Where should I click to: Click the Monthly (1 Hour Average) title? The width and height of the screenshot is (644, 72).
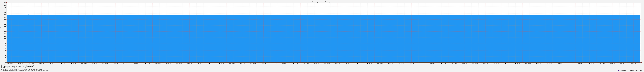point(322,2)
